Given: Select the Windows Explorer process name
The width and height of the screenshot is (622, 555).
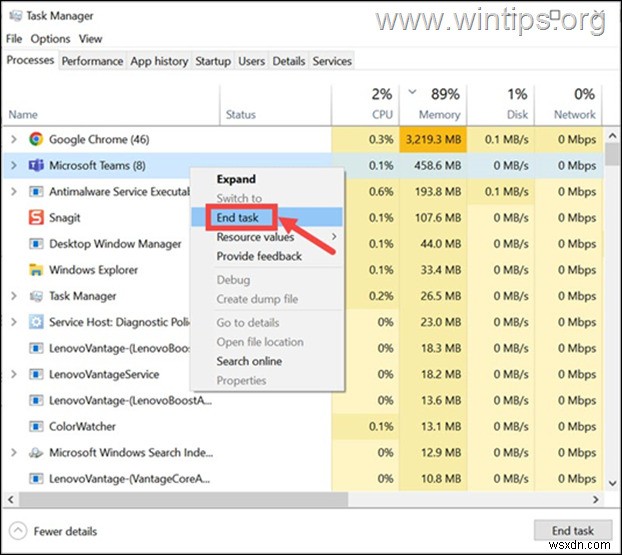Looking at the screenshot, I should (x=94, y=270).
